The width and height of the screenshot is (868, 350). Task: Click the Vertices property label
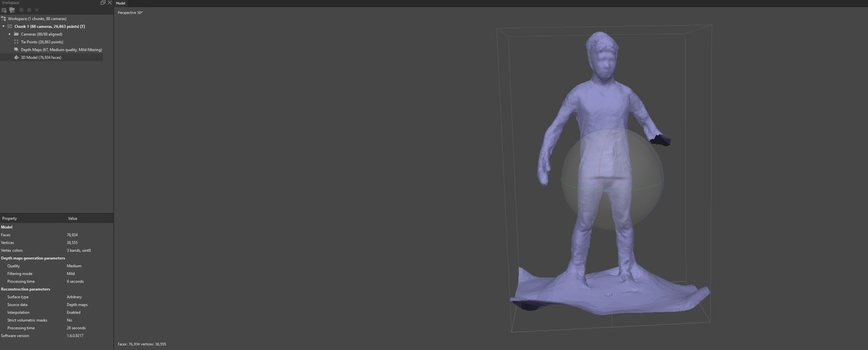(7, 243)
